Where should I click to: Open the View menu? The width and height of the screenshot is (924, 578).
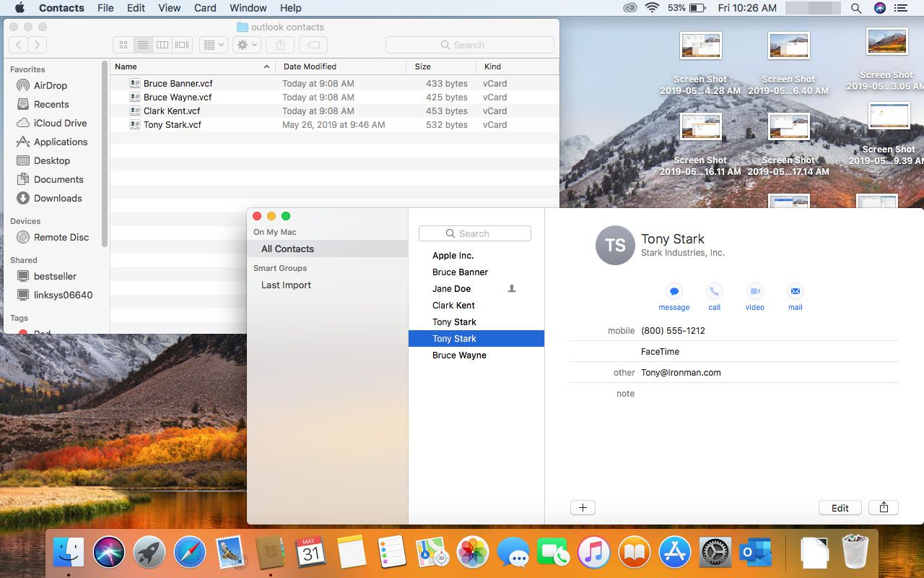coord(170,8)
